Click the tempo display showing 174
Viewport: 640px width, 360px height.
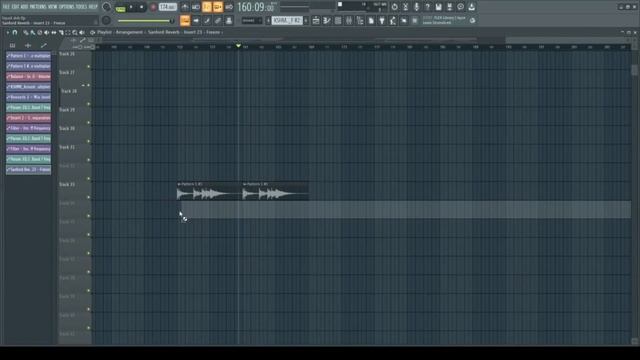[x=167, y=7]
